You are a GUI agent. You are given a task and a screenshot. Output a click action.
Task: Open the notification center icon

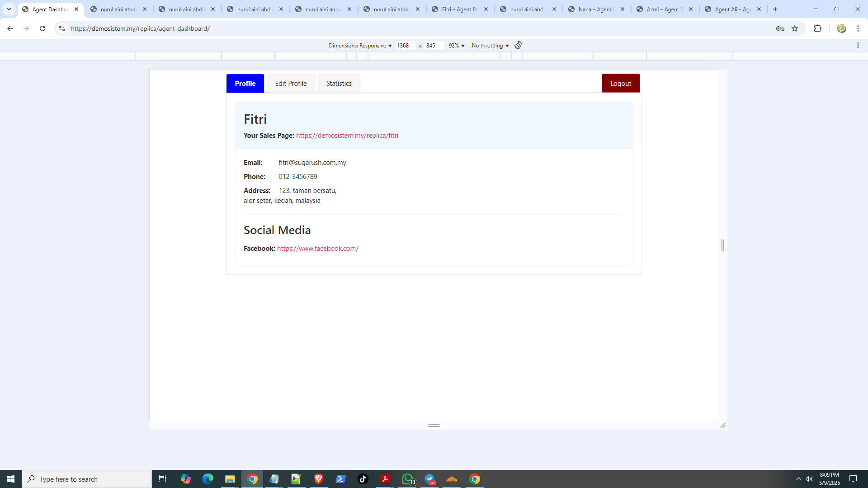(853, 479)
